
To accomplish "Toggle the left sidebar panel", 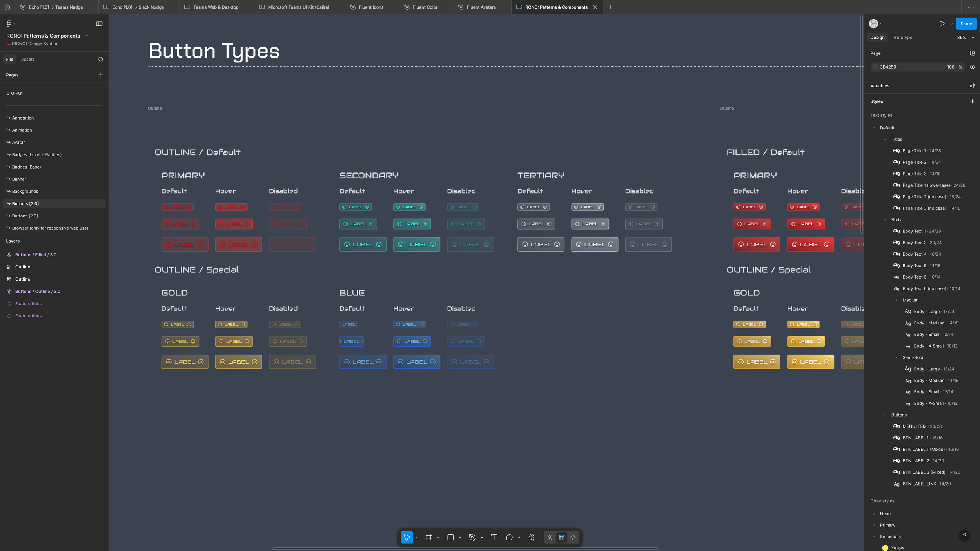I will [99, 24].
